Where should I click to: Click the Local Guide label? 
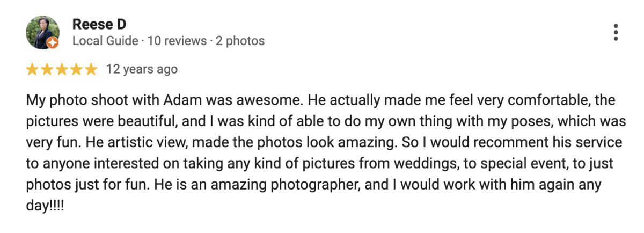pyautogui.click(x=105, y=41)
